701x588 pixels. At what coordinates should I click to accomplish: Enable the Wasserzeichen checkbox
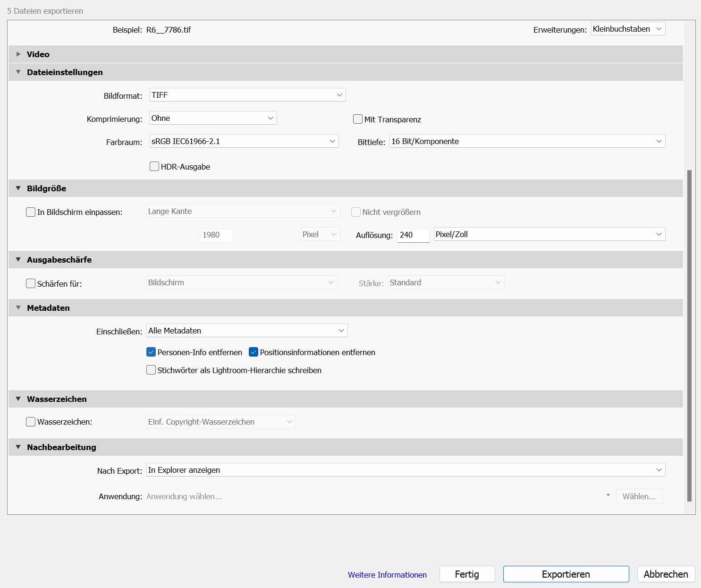(x=31, y=422)
